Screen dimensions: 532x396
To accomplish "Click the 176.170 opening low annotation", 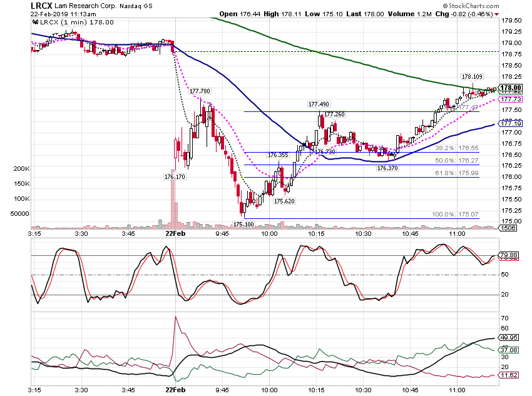I will [175, 176].
